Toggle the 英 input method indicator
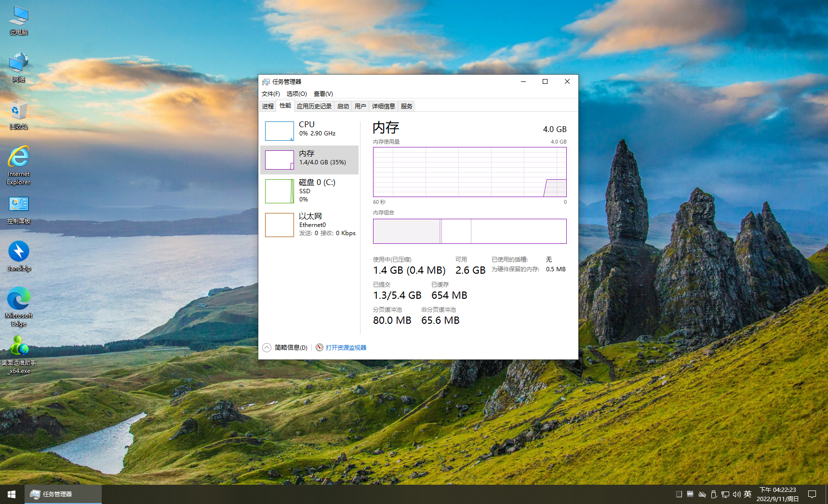Image resolution: width=828 pixels, height=504 pixels. coord(748,494)
